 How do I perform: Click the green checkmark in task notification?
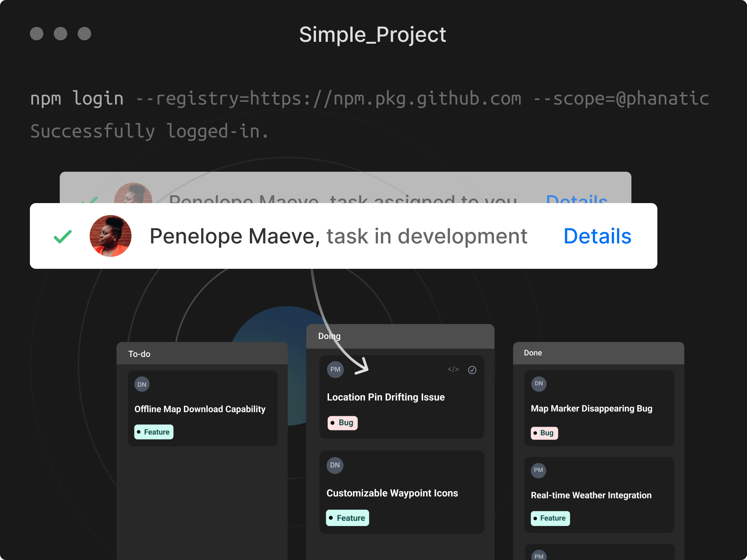click(x=63, y=237)
